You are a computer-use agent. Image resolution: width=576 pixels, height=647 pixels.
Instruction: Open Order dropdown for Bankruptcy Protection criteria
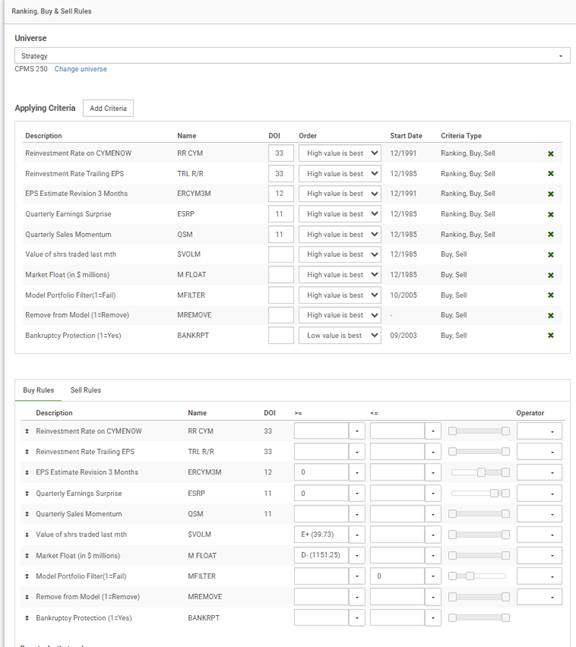(x=340, y=335)
